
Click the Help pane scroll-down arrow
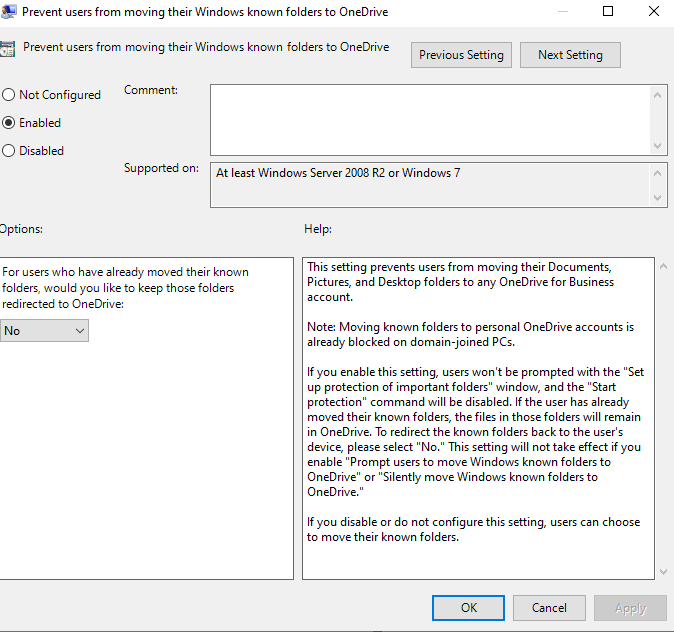click(663, 572)
